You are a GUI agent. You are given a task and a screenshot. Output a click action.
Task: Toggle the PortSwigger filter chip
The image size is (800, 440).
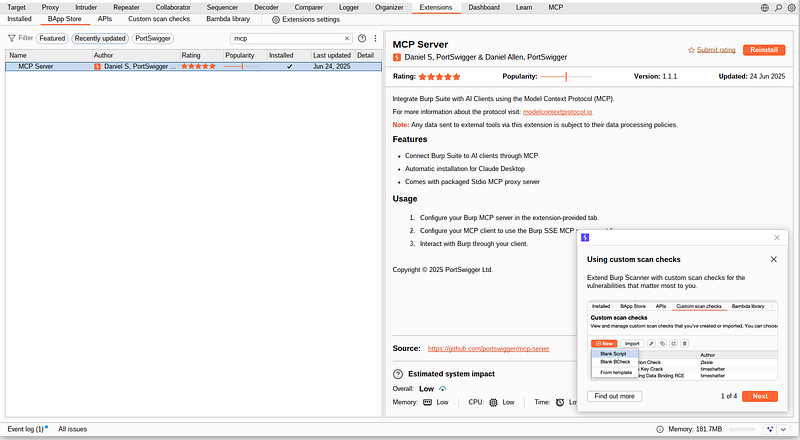(153, 38)
